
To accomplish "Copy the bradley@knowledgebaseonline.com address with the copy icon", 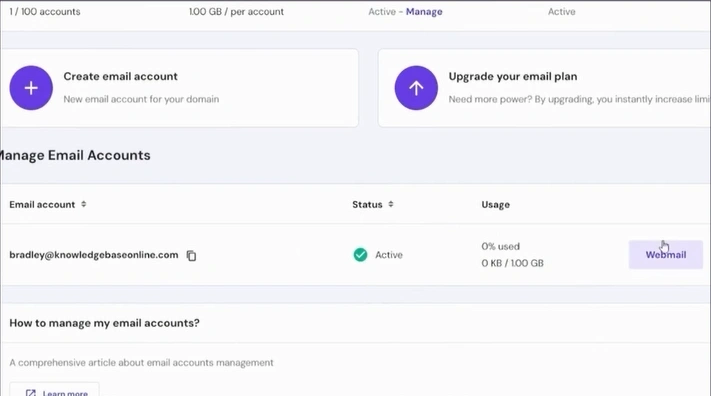I will pos(191,255).
